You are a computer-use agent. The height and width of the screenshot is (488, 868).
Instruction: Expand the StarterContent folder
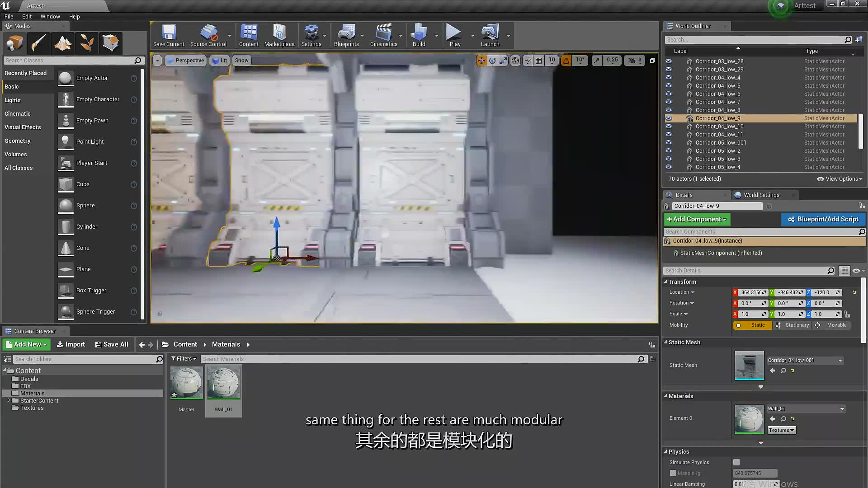[9, 400]
